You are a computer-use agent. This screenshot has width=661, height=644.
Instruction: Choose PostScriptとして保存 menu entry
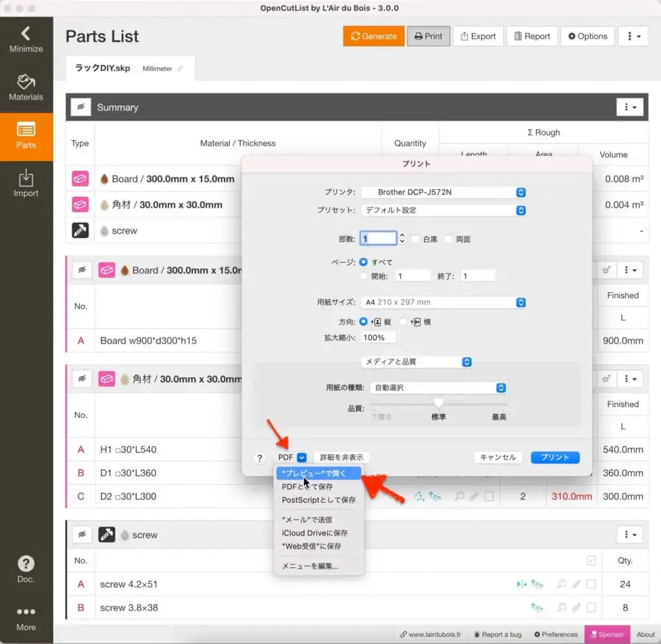pos(319,500)
